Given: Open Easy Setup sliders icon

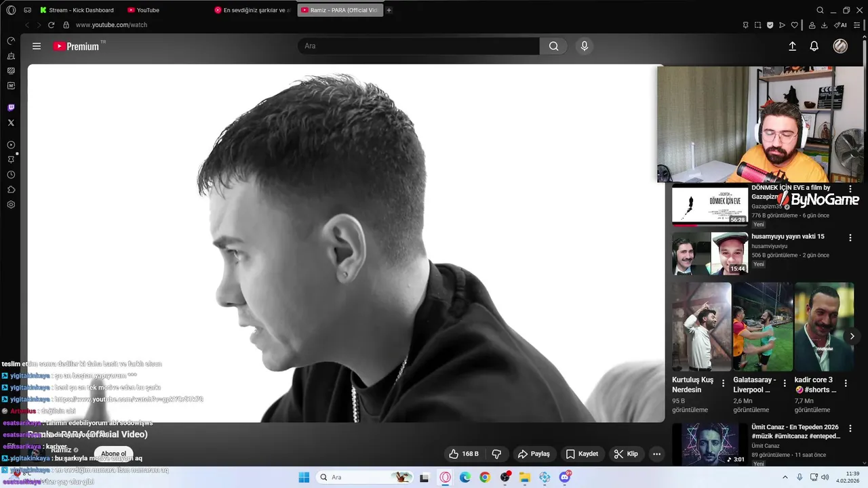Looking at the screenshot, I should tap(857, 25).
